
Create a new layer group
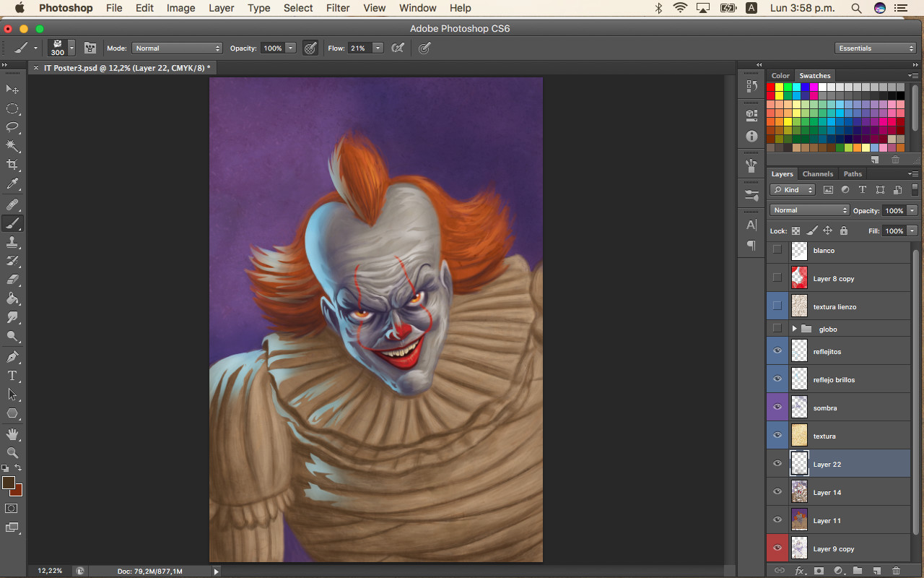857,571
